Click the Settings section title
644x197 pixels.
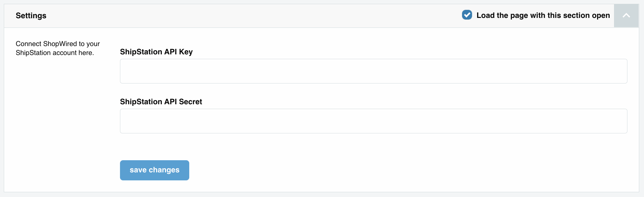[31, 16]
